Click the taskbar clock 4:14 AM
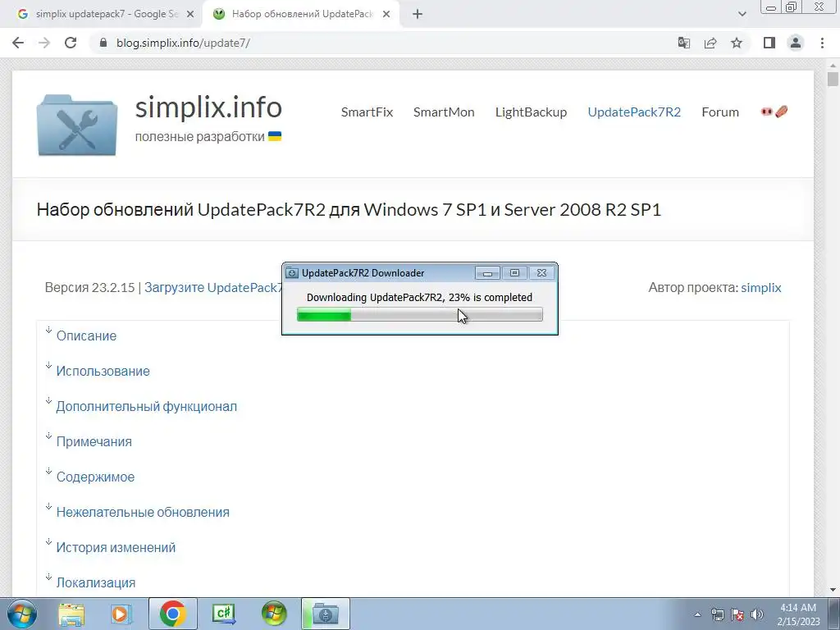 coord(798,608)
